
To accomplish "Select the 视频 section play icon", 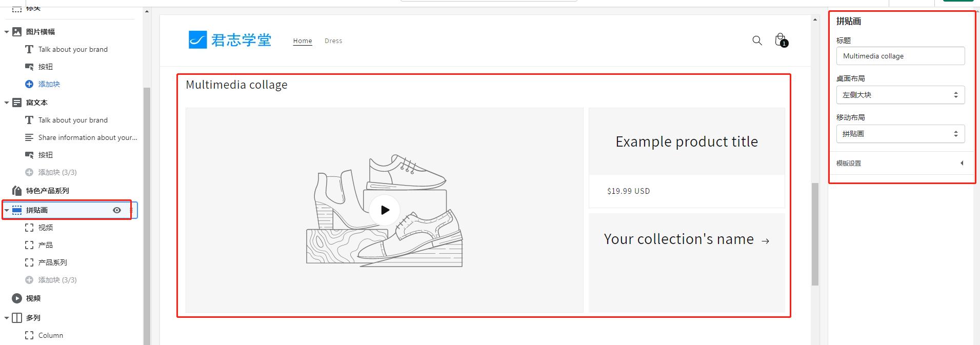I will [x=17, y=298].
